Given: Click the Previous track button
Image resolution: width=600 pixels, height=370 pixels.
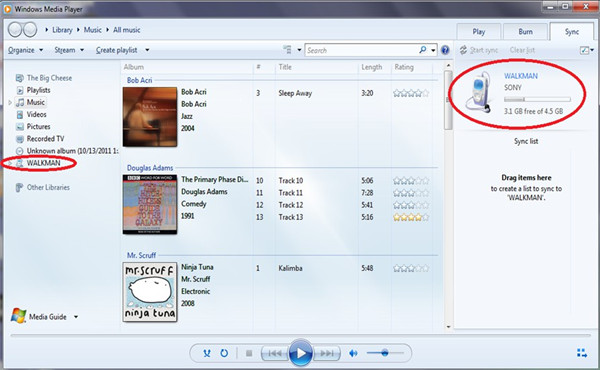Looking at the screenshot, I should click(x=274, y=353).
